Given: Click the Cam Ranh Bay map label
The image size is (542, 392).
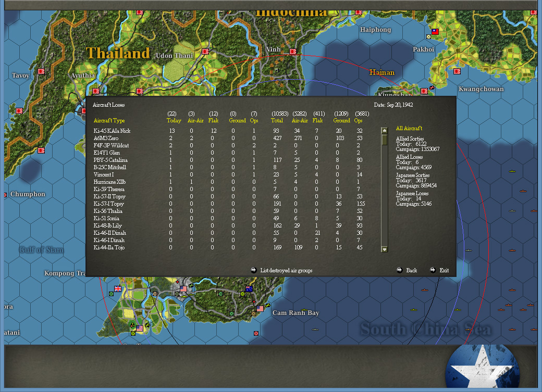Looking at the screenshot, I should pos(295,313).
